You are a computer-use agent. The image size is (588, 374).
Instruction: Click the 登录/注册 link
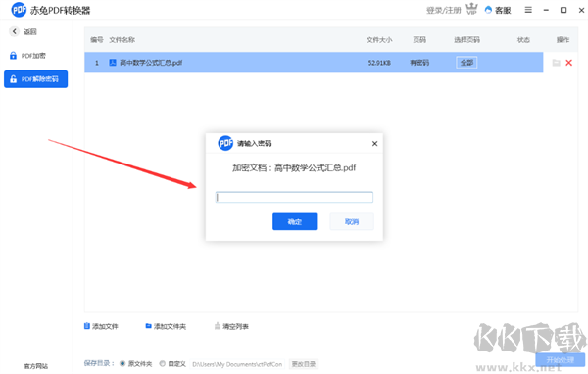coord(443,10)
